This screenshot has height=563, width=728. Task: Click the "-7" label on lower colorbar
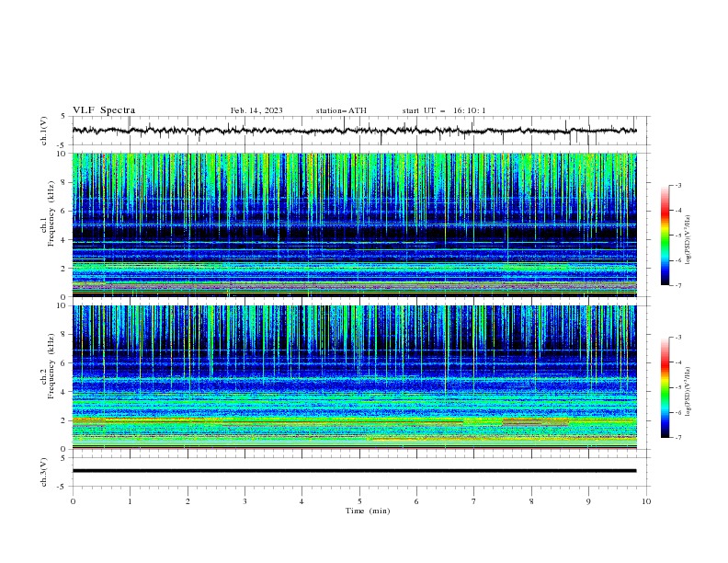(x=677, y=437)
